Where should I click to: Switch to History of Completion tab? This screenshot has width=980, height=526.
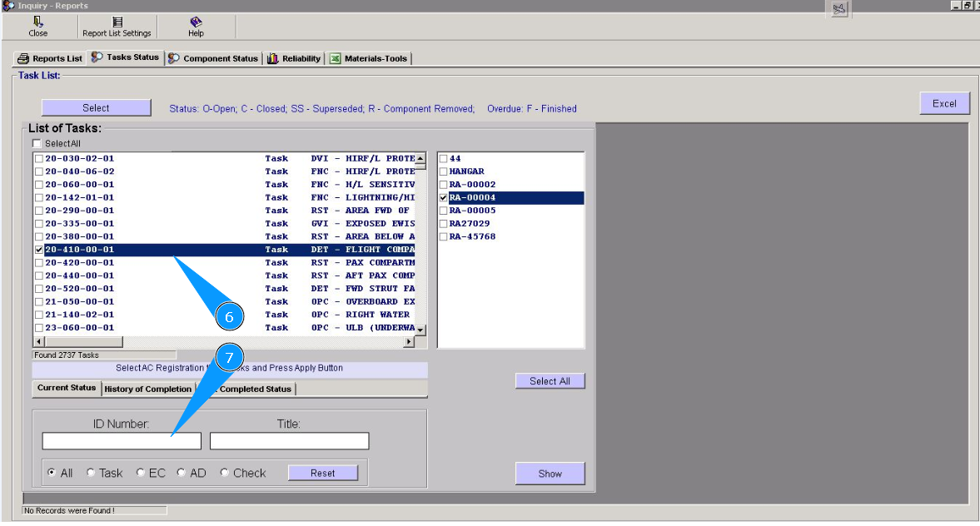147,389
